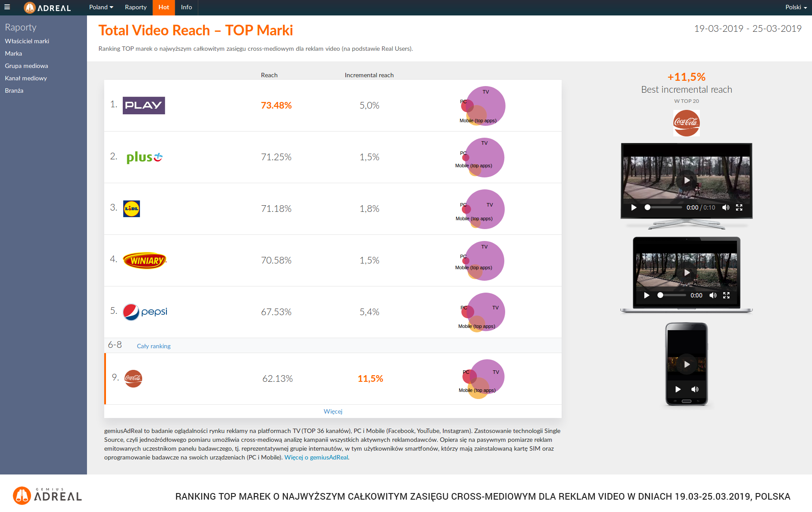Click the Coca-Cola logo under Best incremental reach
The image size is (812, 512).
pos(687,123)
